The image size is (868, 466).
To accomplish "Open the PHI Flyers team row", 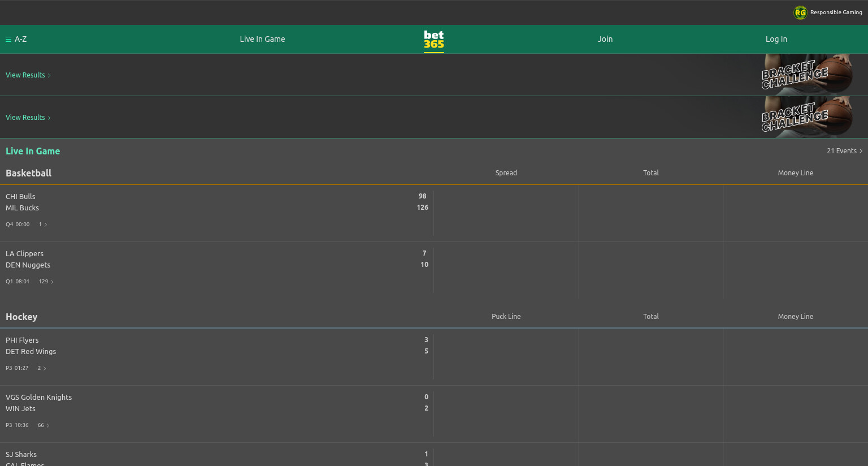I will (22, 340).
